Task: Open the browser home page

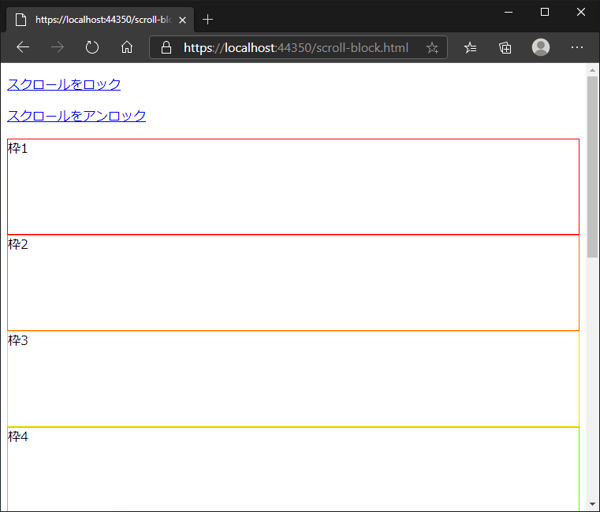Action: click(x=127, y=47)
